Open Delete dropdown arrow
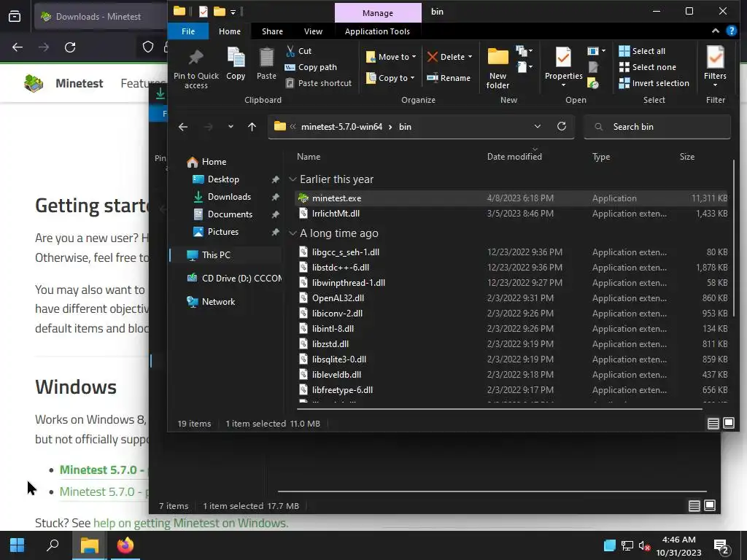Viewport: 747px width, 560px height. (471, 57)
